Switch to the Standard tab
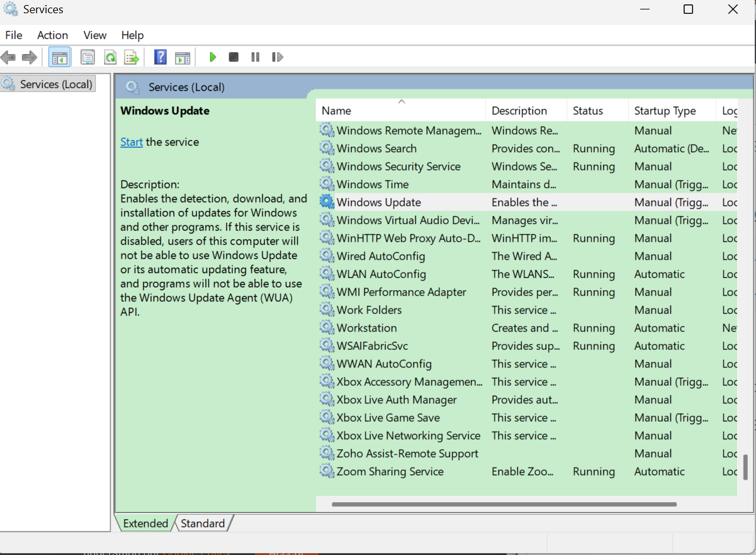This screenshot has height=555, width=756. click(203, 523)
